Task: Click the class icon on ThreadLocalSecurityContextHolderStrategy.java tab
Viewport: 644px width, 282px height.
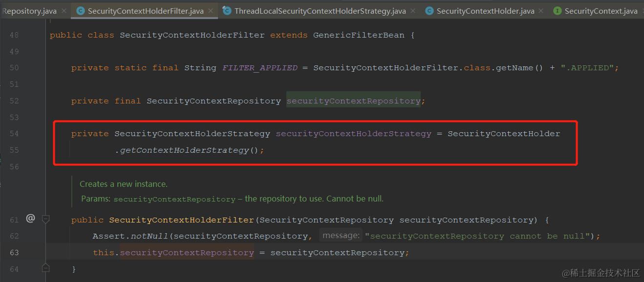Action: 227,10
